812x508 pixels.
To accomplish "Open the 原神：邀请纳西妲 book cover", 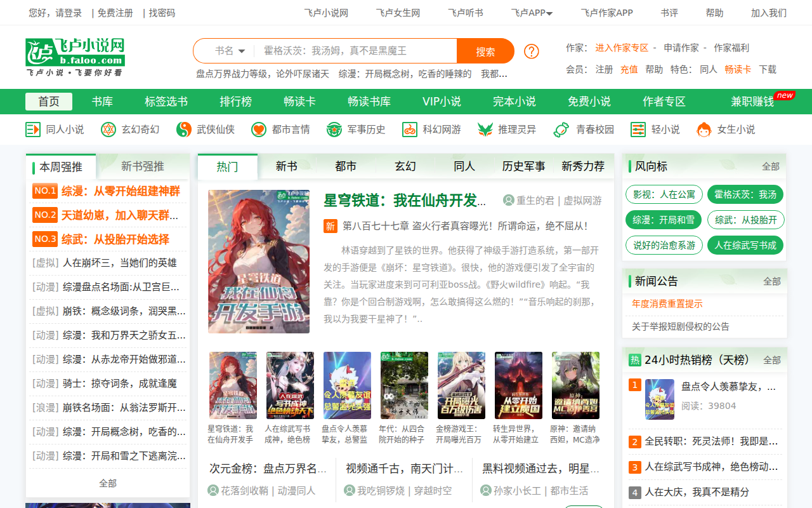I will tap(575, 385).
